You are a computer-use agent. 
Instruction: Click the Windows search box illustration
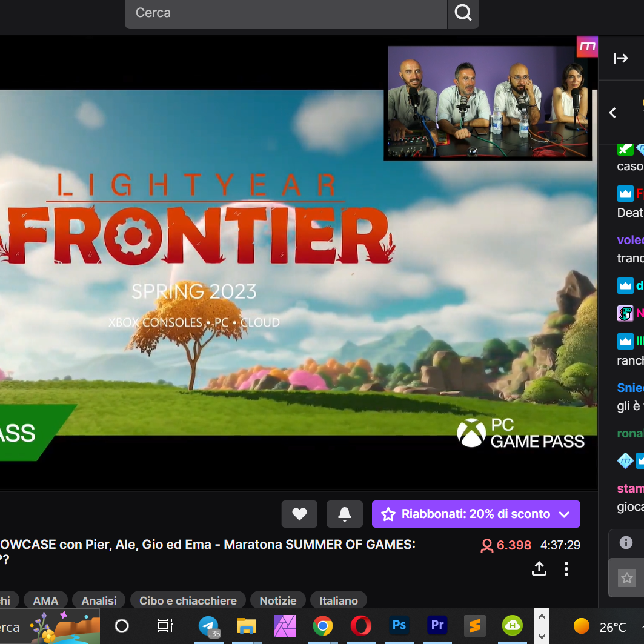pos(64,627)
